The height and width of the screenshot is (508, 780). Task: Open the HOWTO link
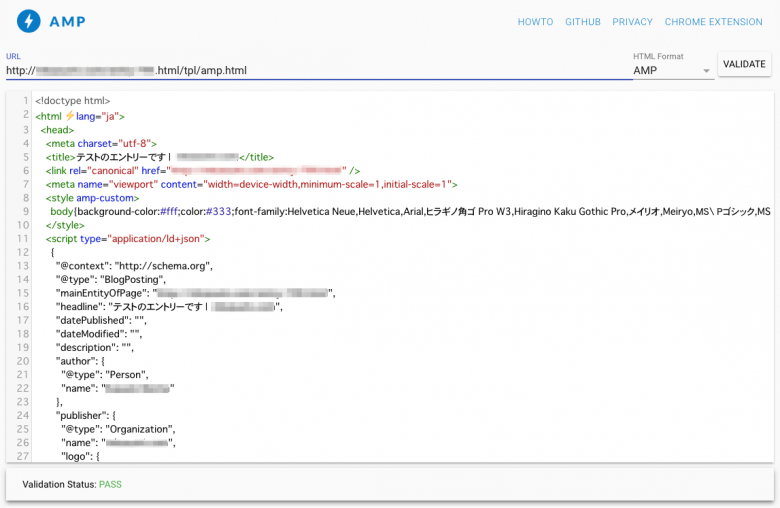pos(535,22)
